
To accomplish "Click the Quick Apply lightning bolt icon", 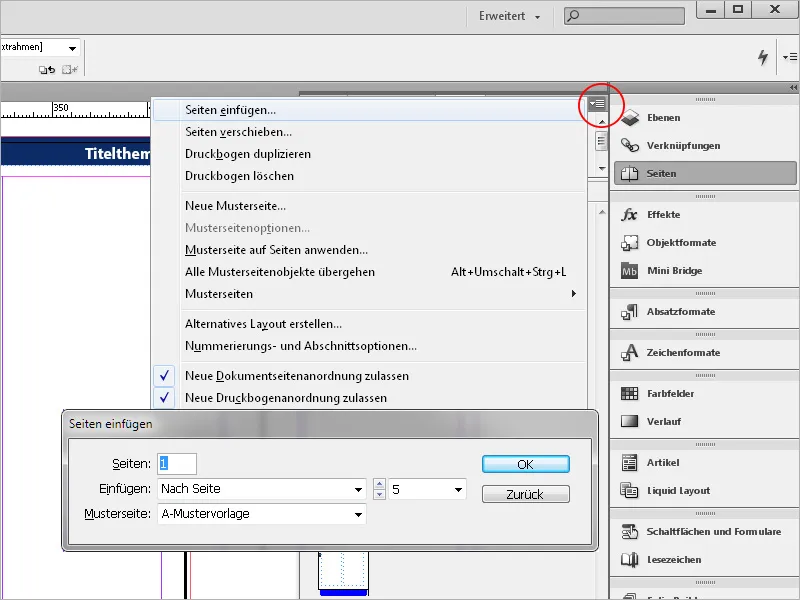I will (763, 57).
